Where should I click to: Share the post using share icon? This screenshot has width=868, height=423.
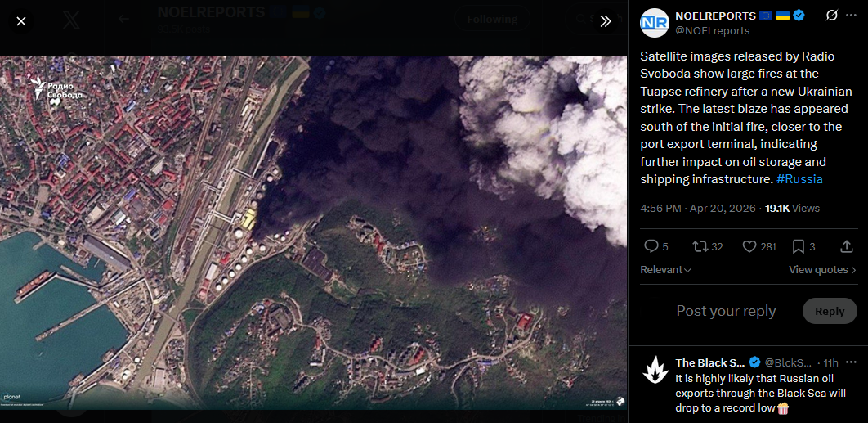[x=847, y=247]
